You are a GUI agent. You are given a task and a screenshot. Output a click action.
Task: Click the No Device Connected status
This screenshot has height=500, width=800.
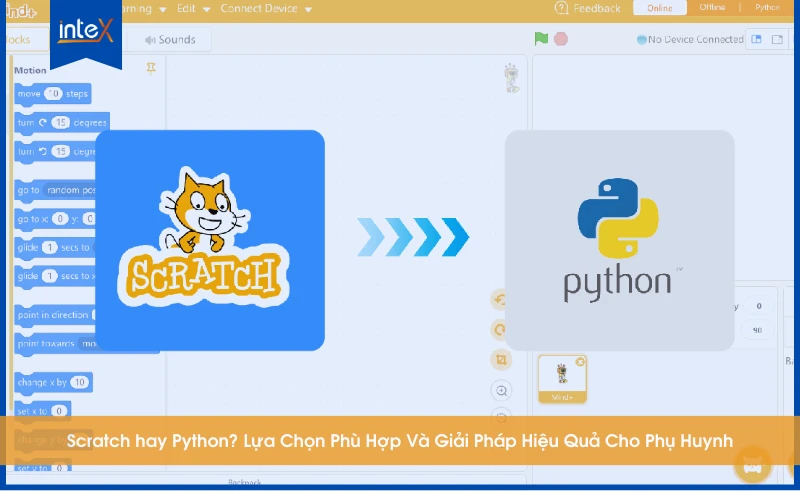click(x=695, y=39)
